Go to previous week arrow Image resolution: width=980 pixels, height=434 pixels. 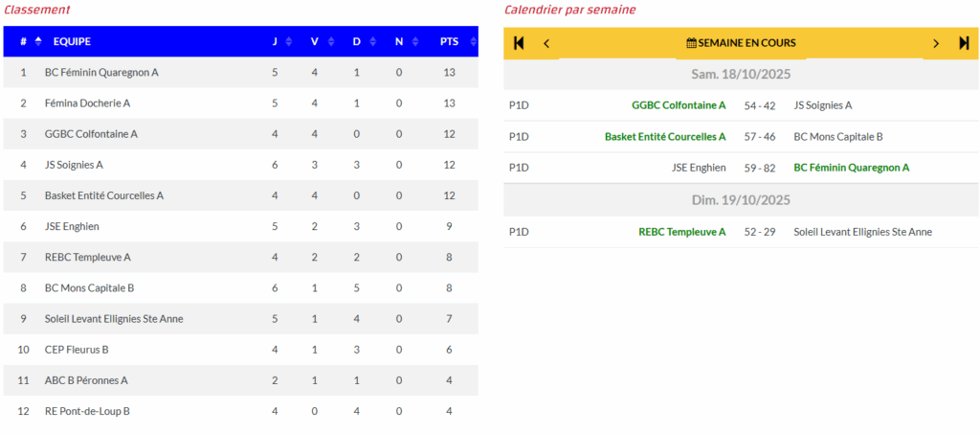546,43
